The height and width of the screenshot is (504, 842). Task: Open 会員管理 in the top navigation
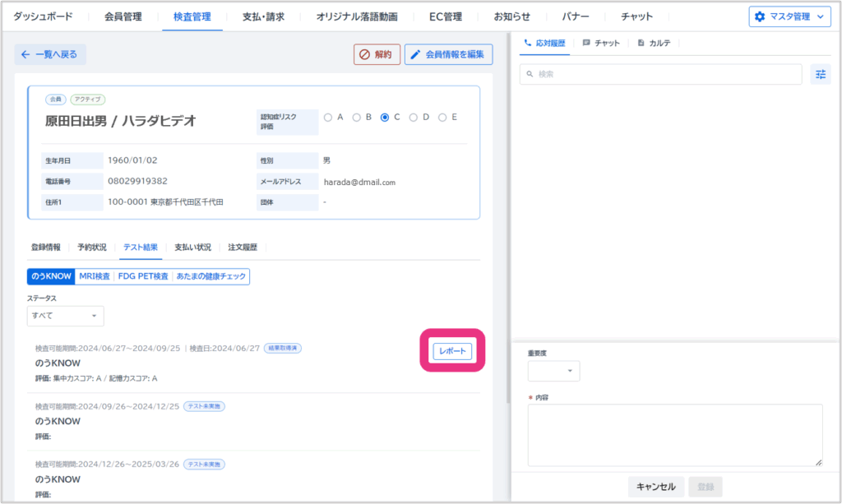point(123,16)
